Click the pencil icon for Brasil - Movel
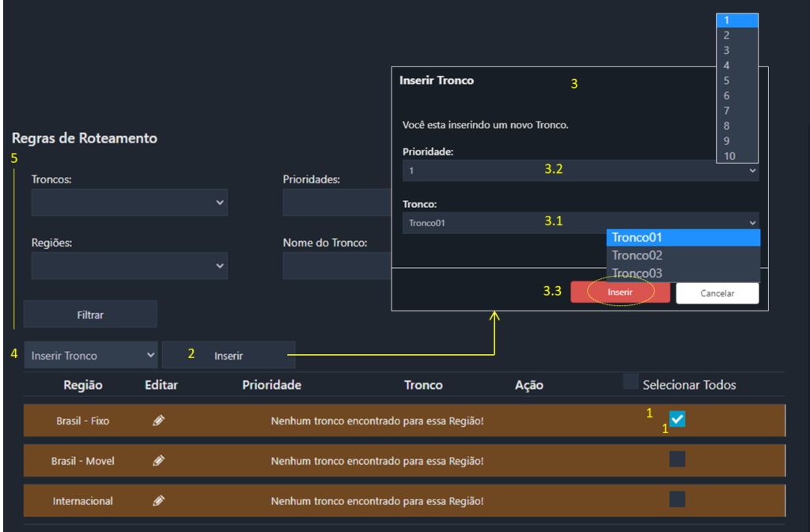The image size is (810, 532). [158, 460]
